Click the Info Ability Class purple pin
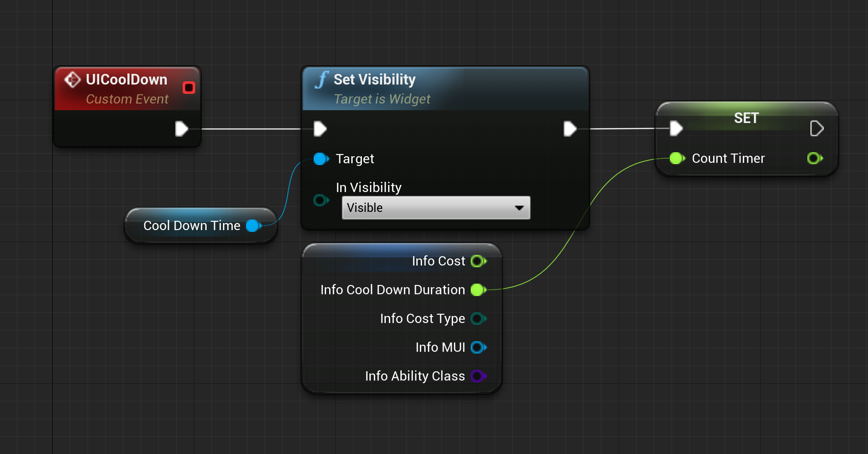Viewport: 868px width, 454px height. pyautogui.click(x=476, y=376)
